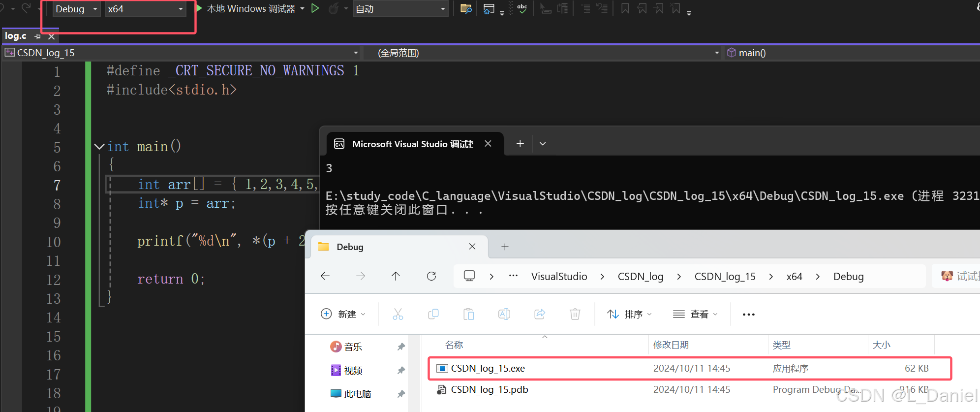Open the 新建 (New) menu
The height and width of the screenshot is (412, 980).
pos(343,314)
